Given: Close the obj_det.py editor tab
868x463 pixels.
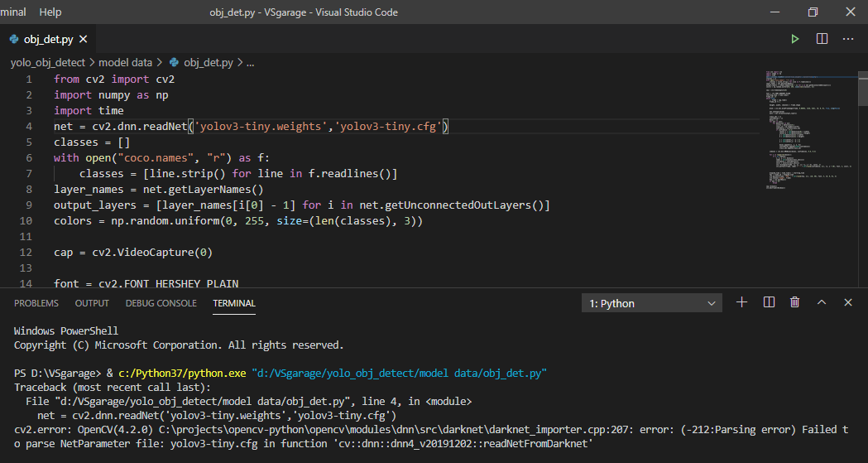Looking at the screenshot, I should [83, 39].
